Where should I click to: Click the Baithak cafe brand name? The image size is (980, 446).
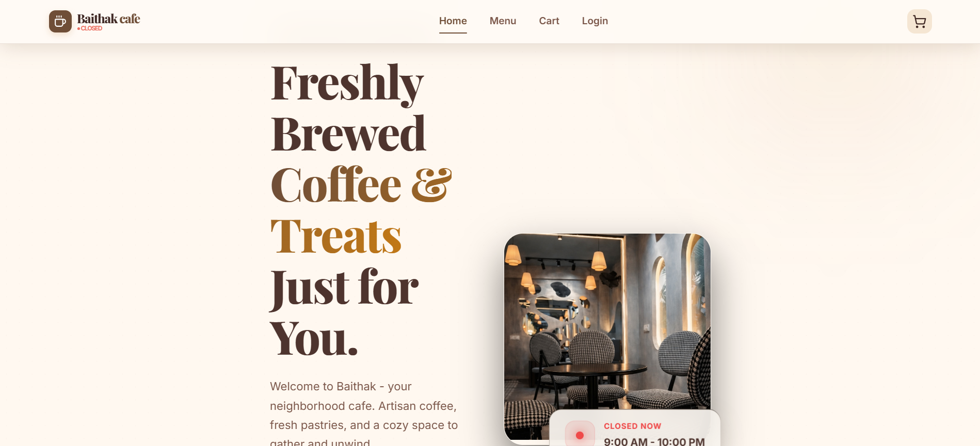coord(108,19)
